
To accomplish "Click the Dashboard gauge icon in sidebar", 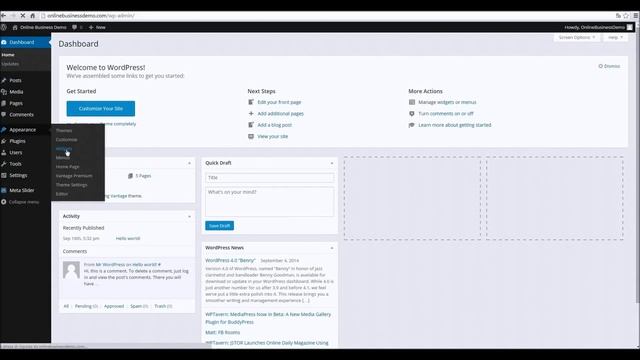I will click(x=4, y=42).
